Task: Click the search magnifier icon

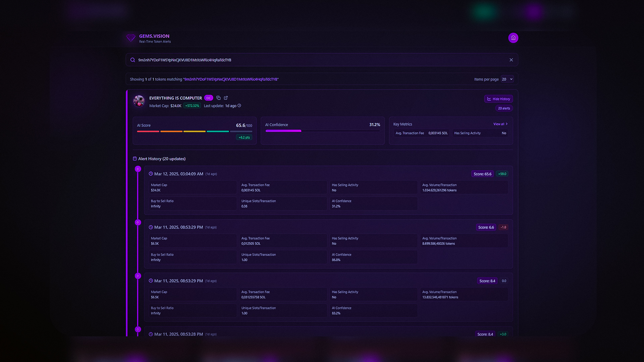Action: pyautogui.click(x=133, y=60)
